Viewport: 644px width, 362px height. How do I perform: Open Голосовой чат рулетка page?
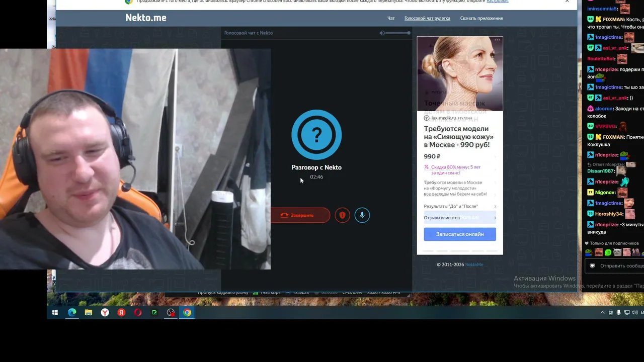tap(427, 18)
